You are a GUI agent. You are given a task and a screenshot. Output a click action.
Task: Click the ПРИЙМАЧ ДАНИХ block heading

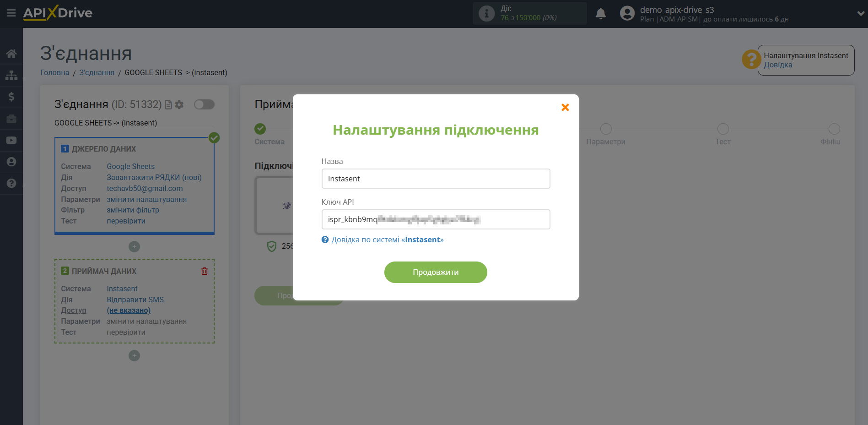[104, 272]
